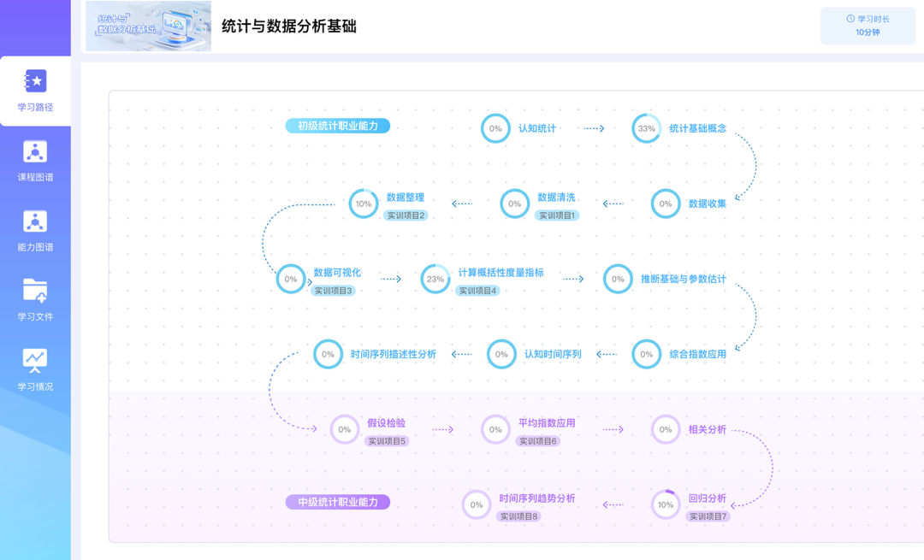Open the 数据清洗 node
This screenshot has width=924, height=560.
point(556,197)
